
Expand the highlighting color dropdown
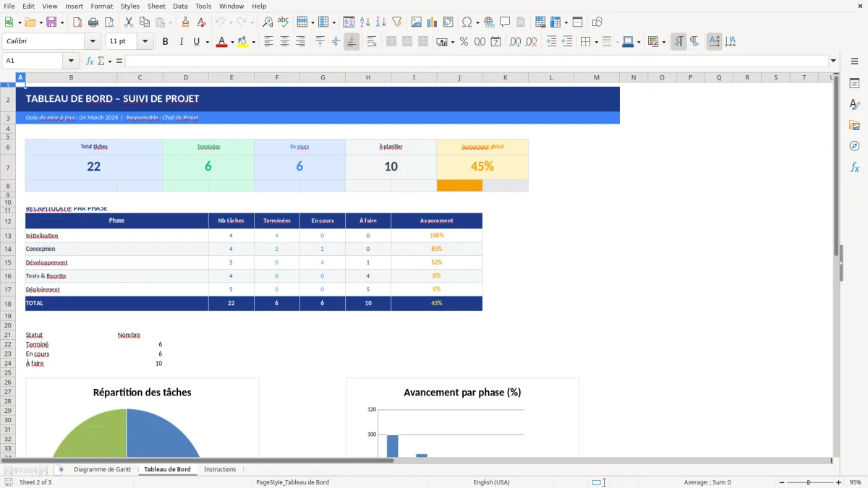[252, 42]
